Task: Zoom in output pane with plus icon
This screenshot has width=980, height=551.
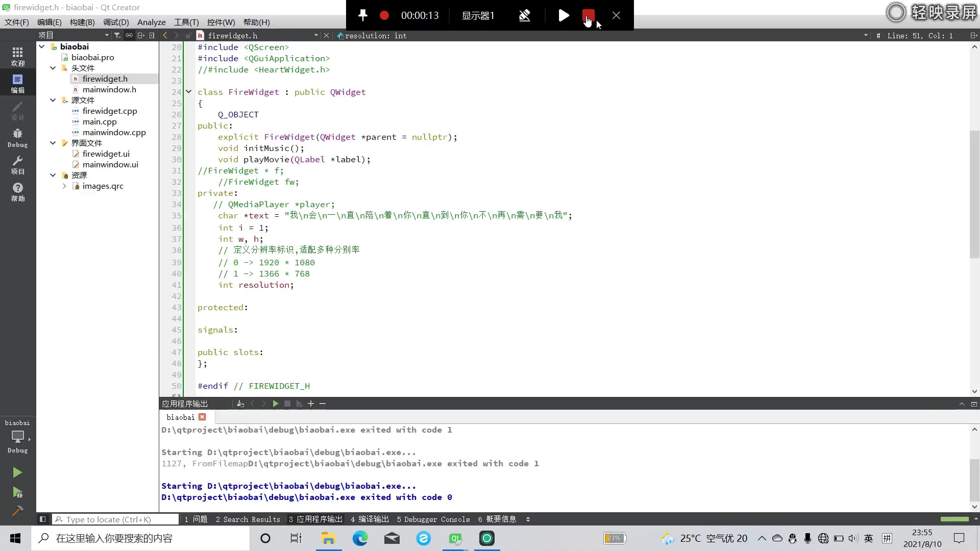Action: (x=311, y=404)
